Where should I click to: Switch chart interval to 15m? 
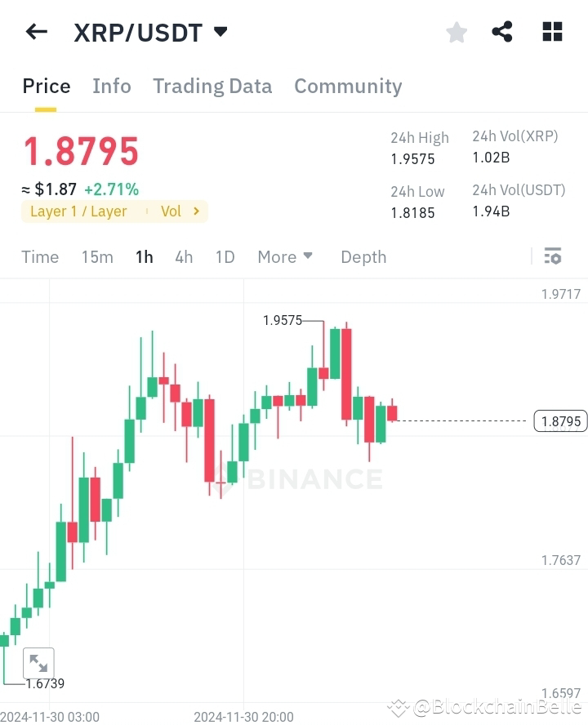click(x=97, y=256)
